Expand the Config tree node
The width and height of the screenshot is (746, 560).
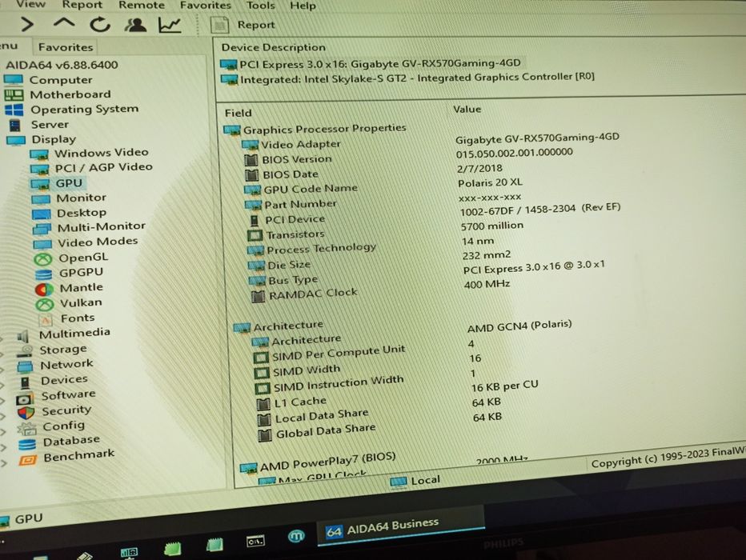[3, 433]
